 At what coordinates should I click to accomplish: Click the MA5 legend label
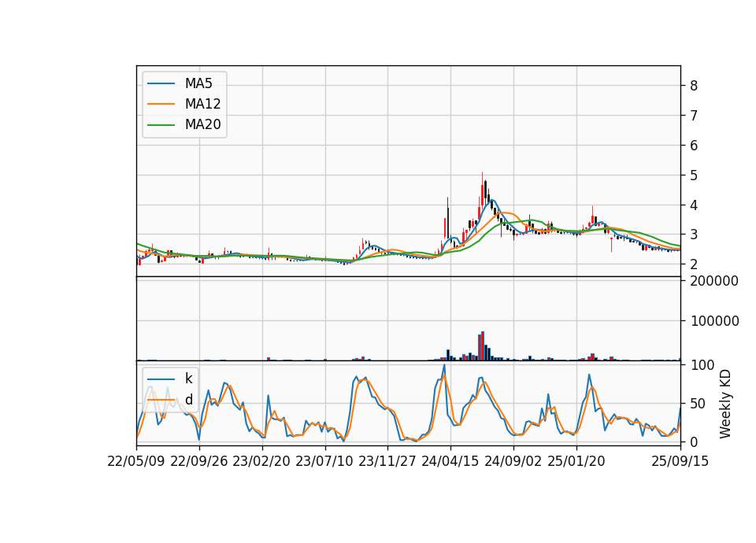(x=198, y=83)
